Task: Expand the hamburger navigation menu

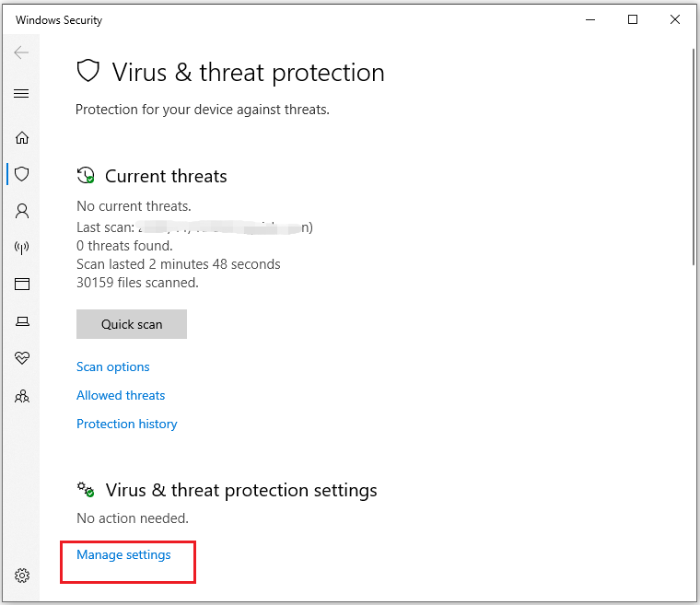Action: click(x=21, y=94)
